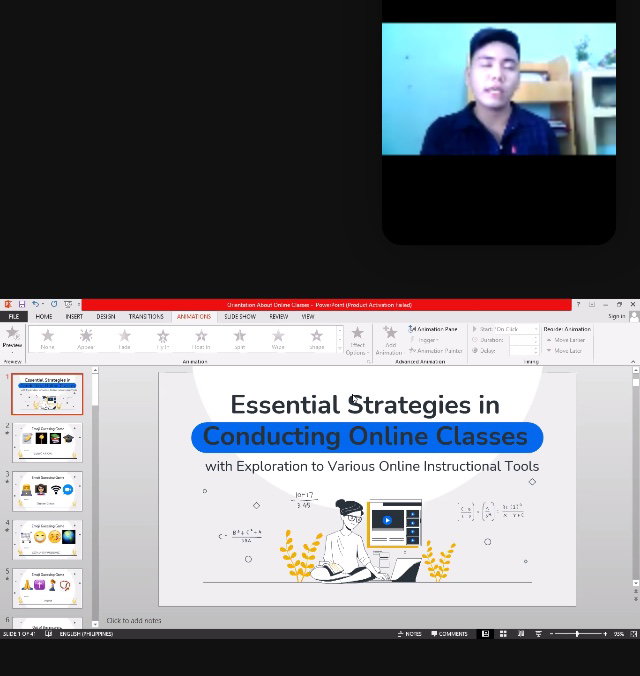Switch to the HOME tab
Screen dimensions: 640x676
tap(44, 316)
